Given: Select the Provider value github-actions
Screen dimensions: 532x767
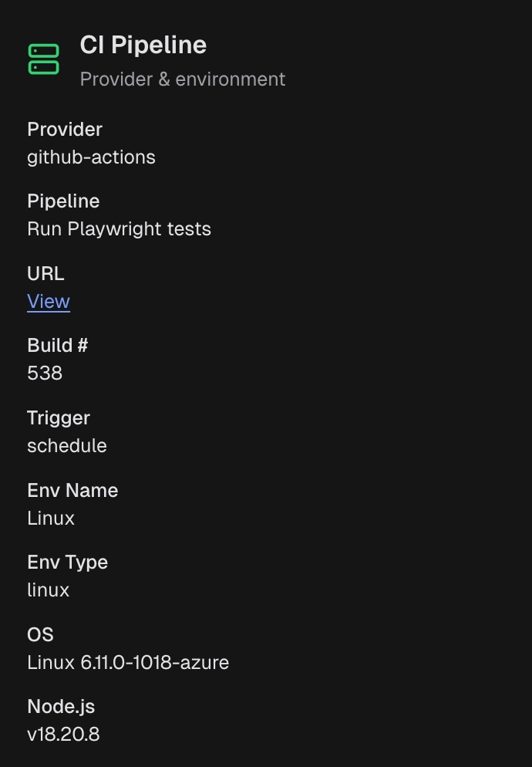Looking at the screenshot, I should point(91,157).
